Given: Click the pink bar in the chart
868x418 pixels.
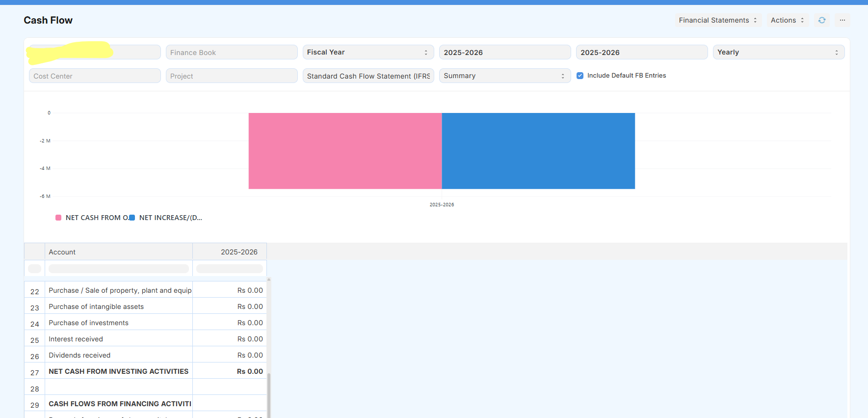Looking at the screenshot, I should 345,151.
